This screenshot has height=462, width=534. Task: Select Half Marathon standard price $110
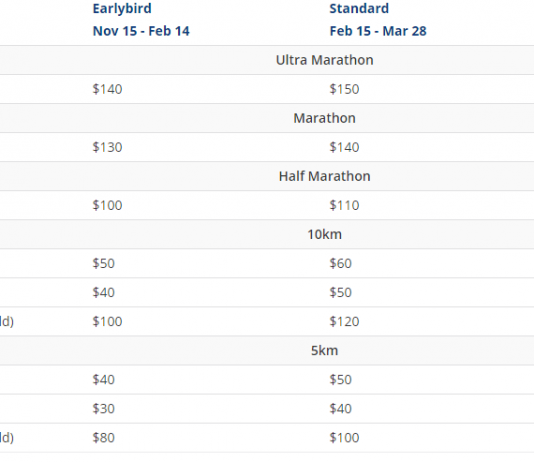344,205
